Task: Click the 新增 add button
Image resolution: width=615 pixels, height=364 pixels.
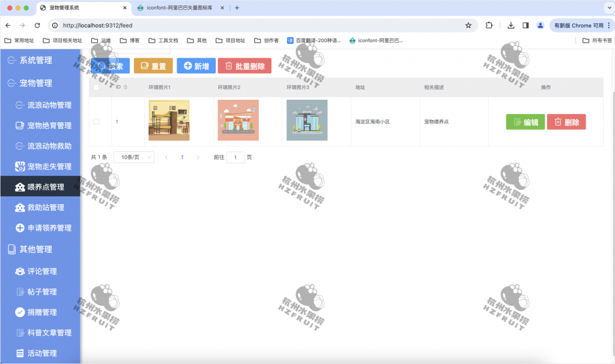Action: point(196,66)
